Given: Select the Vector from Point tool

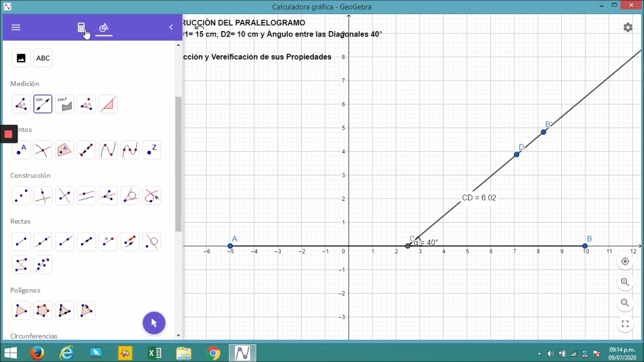Looking at the screenshot, I should tap(129, 242).
